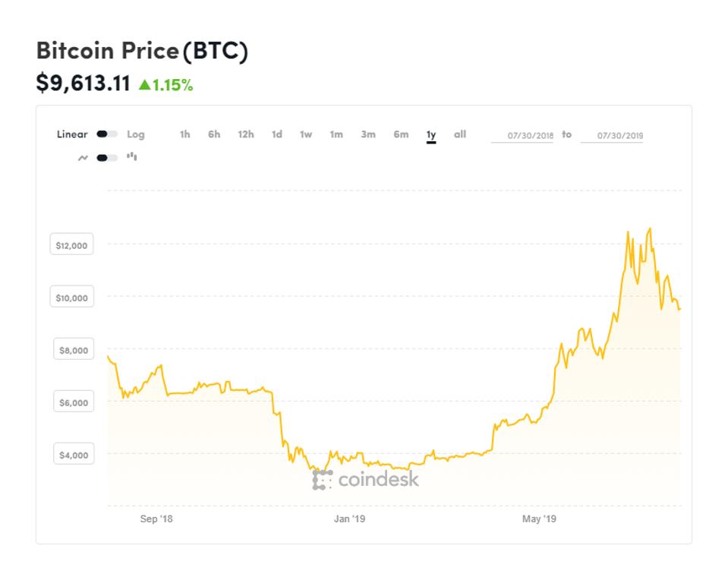728x580 pixels.
Task: Switch chart to 3m range
Action: [368, 134]
